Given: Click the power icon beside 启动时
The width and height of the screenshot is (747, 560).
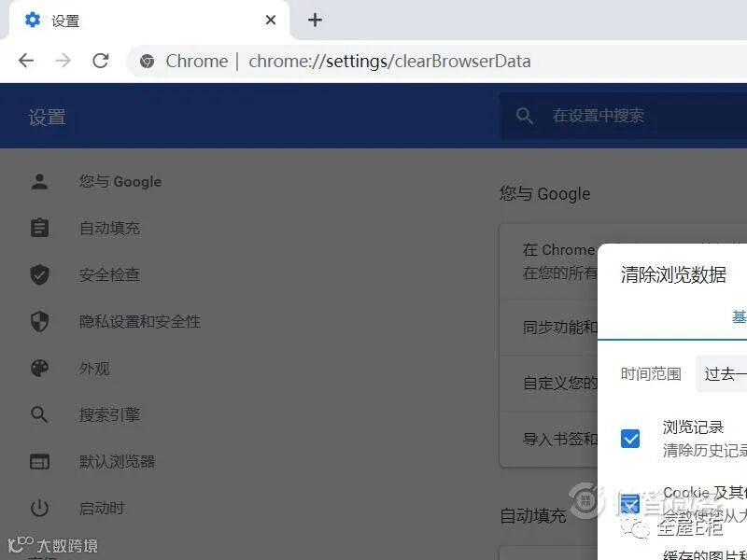Looking at the screenshot, I should (x=39, y=508).
